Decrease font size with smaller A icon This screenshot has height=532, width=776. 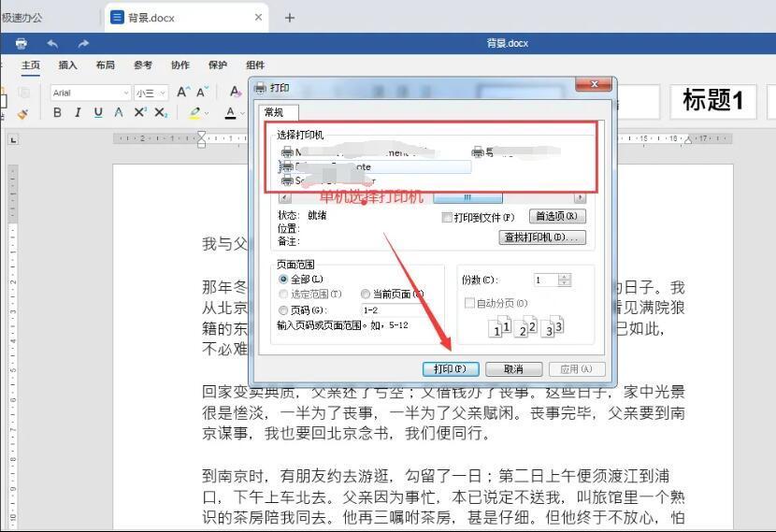click(x=202, y=92)
